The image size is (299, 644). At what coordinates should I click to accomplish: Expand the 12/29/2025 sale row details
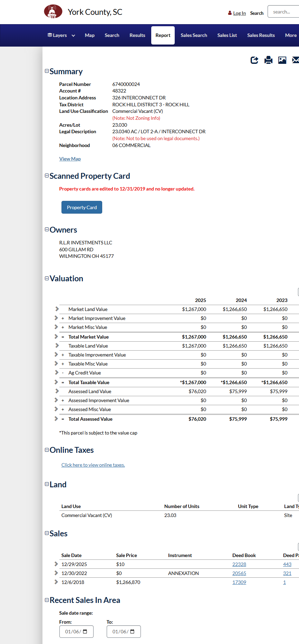tap(56, 564)
